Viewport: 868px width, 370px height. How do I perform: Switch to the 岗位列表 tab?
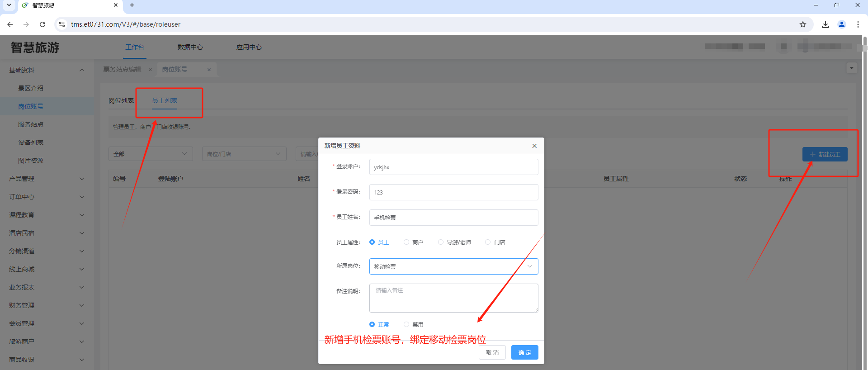pos(121,100)
